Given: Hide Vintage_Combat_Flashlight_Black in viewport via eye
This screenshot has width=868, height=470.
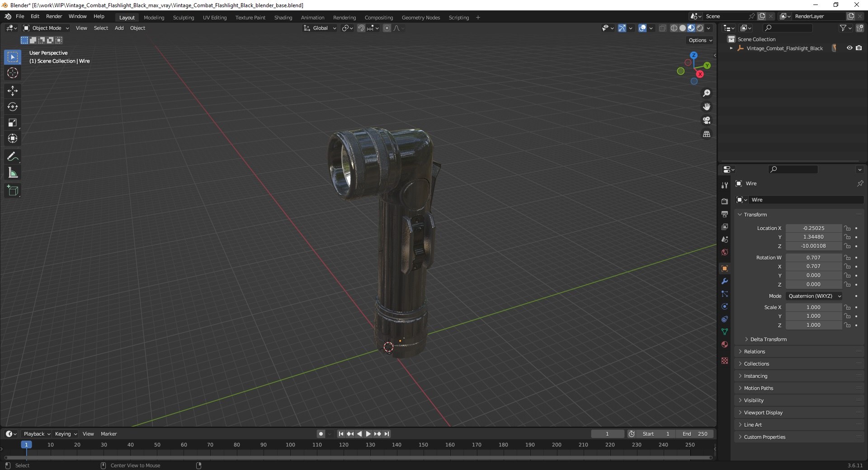Looking at the screenshot, I should (x=849, y=48).
